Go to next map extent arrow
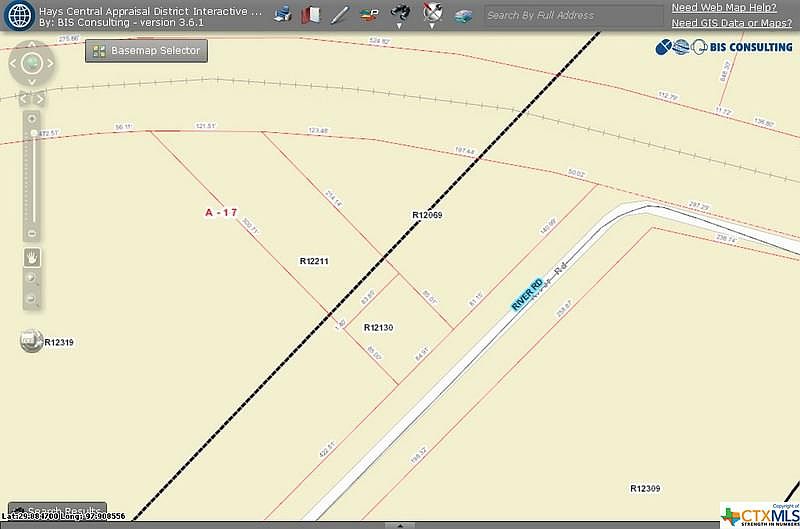800x529 pixels. (40, 99)
